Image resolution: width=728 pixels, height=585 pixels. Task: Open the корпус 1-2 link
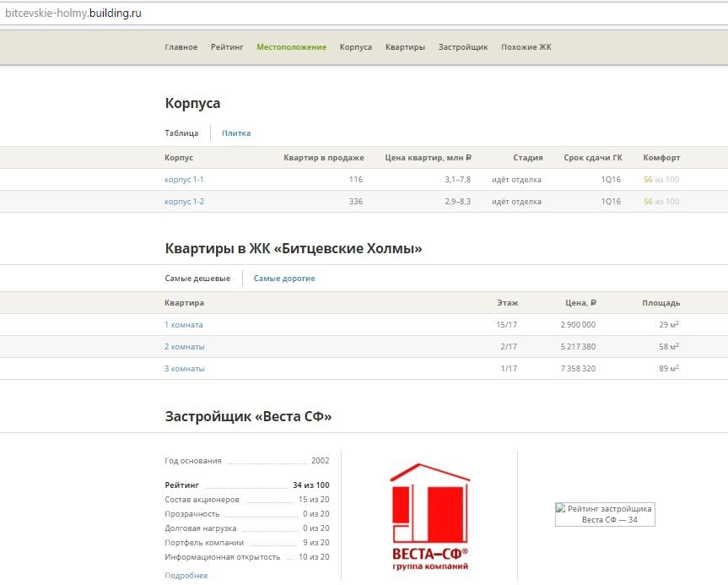tap(185, 201)
